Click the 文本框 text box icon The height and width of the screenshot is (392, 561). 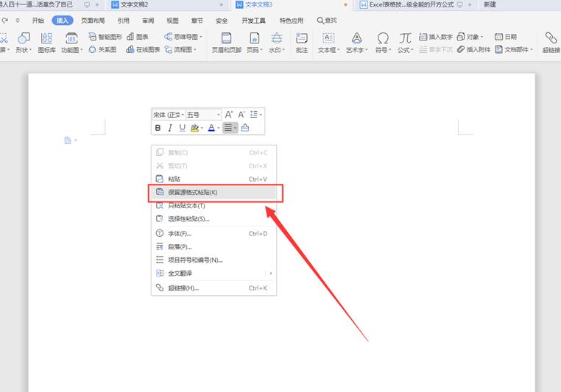328,38
